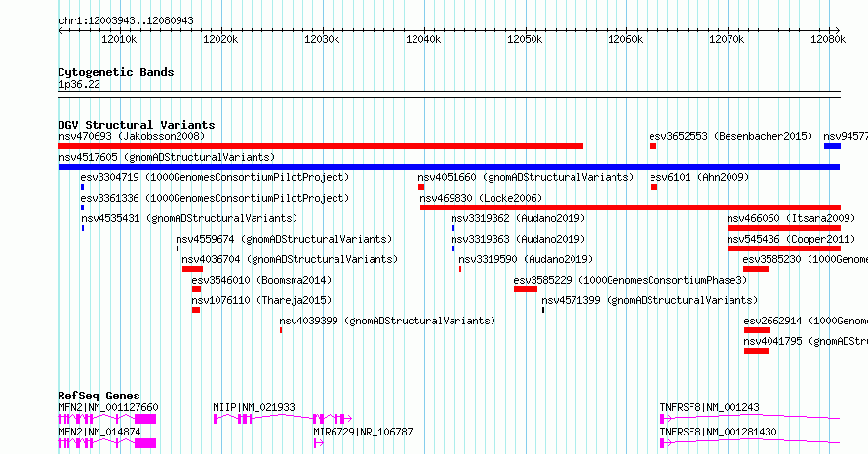Viewport: 868px width, 454px height.
Task: Open the MFN2|NM_001127660 transcript label
Action: 108,407
